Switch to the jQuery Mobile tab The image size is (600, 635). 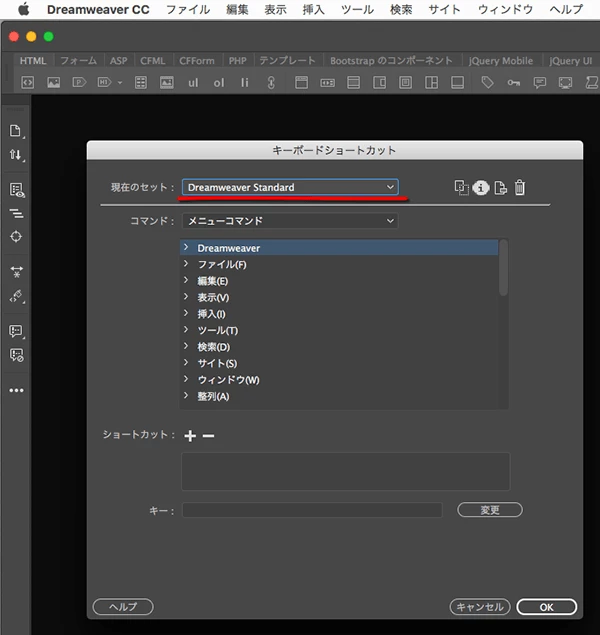501,61
